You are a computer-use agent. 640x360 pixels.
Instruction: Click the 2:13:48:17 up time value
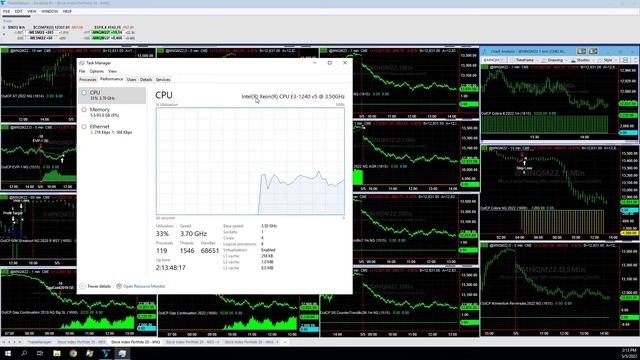pyautogui.click(x=171, y=268)
